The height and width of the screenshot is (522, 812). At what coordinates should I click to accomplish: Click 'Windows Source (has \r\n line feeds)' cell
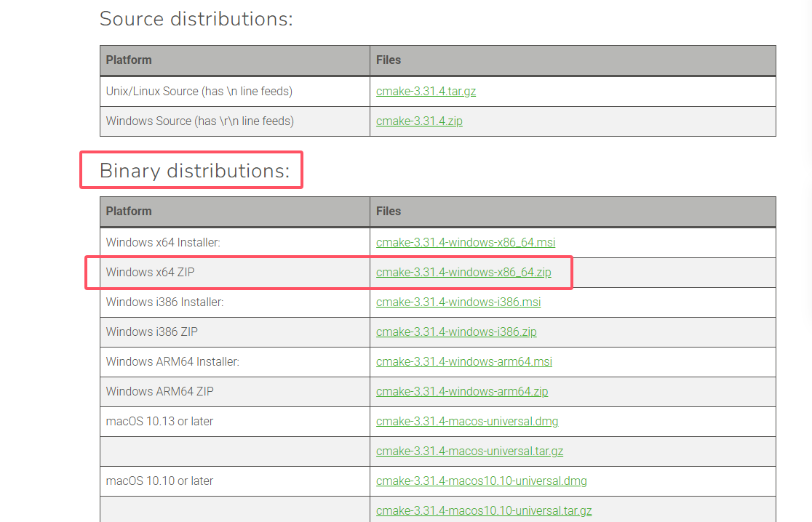point(234,121)
